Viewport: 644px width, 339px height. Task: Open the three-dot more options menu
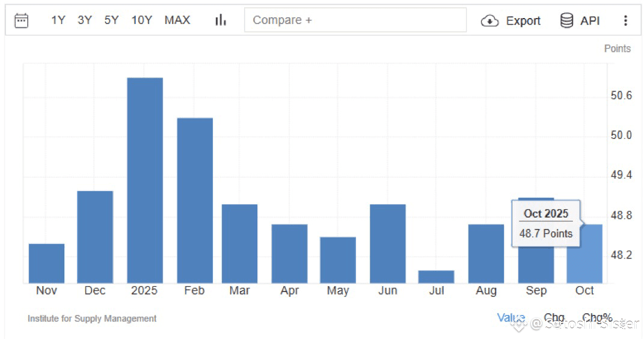(625, 20)
